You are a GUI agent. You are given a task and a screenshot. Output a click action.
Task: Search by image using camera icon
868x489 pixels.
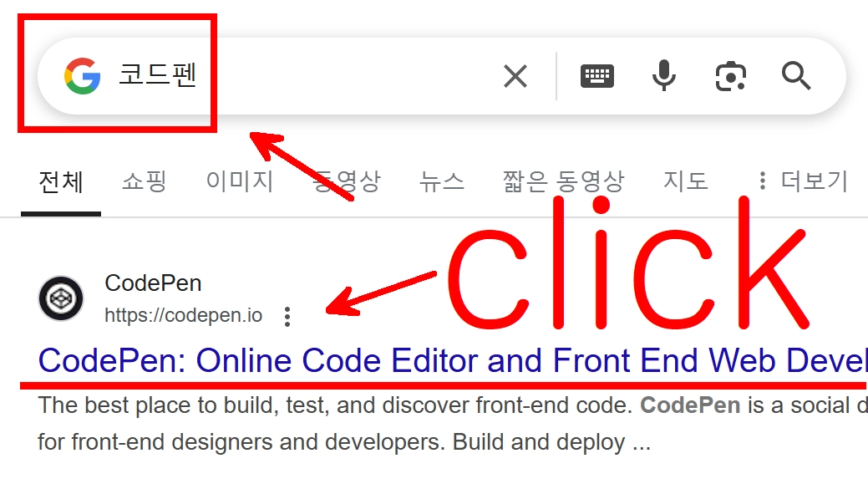coord(731,76)
